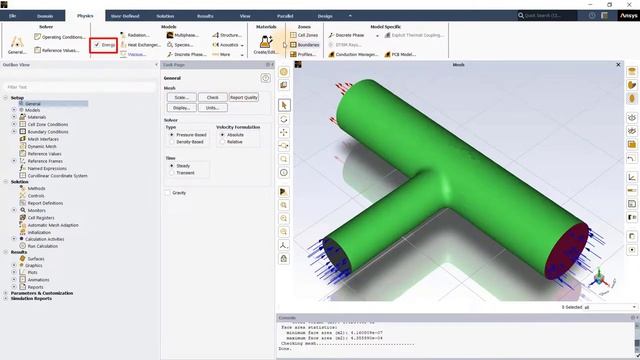Image resolution: width=640 pixels, height=360 pixels.
Task: Select Run Calculation in outline tree
Action: (42, 246)
